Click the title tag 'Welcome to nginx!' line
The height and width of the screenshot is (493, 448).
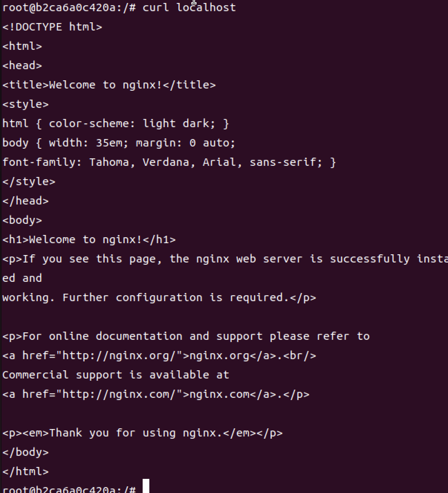coord(109,85)
